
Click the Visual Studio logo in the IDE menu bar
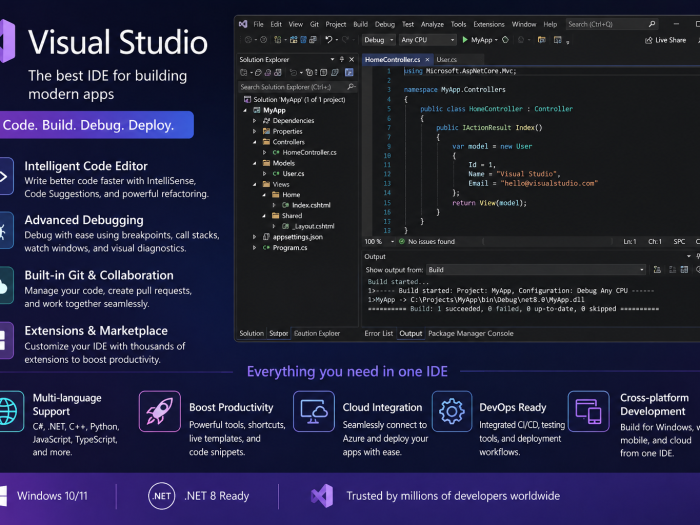point(243,24)
